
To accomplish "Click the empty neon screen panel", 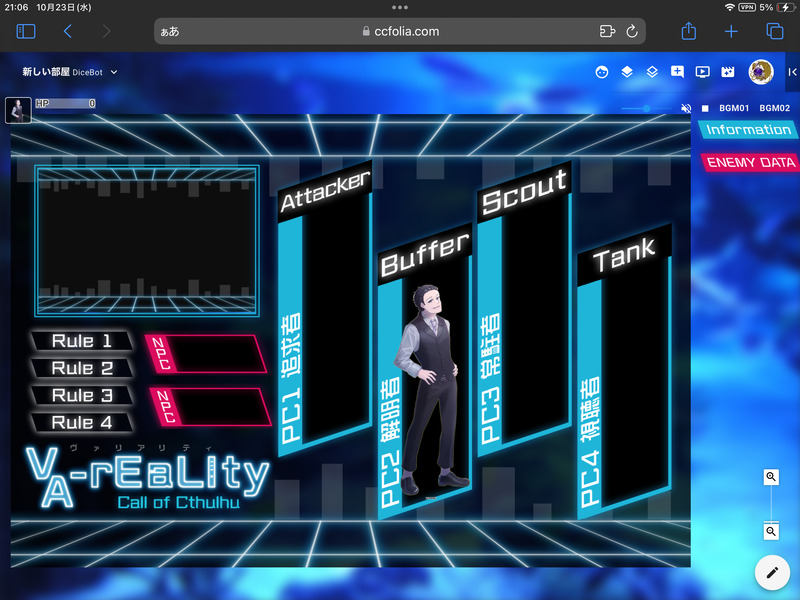I will [x=147, y=240].
